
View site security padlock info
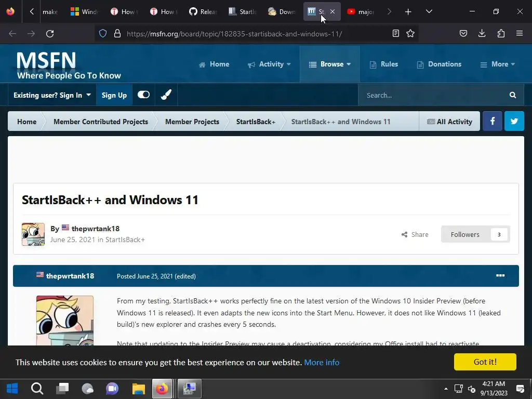117,33
